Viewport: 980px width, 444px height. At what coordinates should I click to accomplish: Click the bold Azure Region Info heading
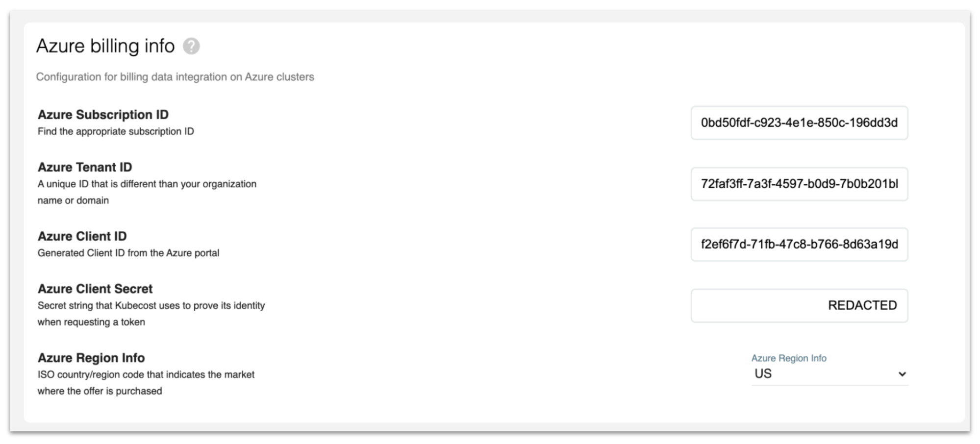[x=91, y=358]
